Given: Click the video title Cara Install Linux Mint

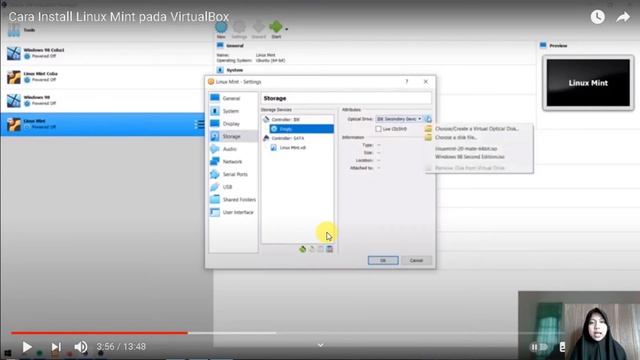Looking at the screenshot, I should 118,17.
